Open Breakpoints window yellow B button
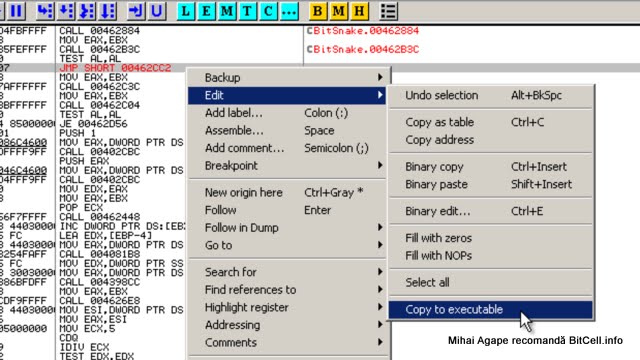 click(318, 11)
